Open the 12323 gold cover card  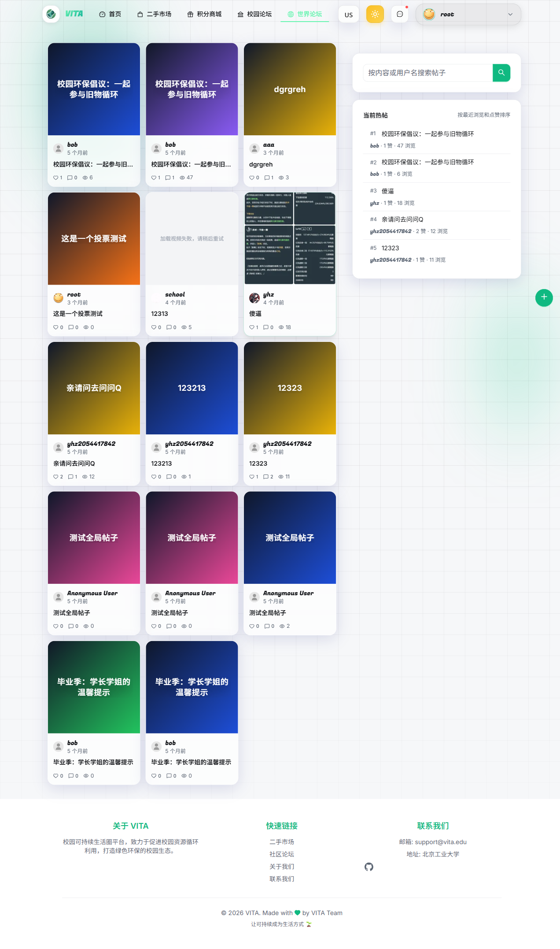pyautogui.click(x=290, y=388)
